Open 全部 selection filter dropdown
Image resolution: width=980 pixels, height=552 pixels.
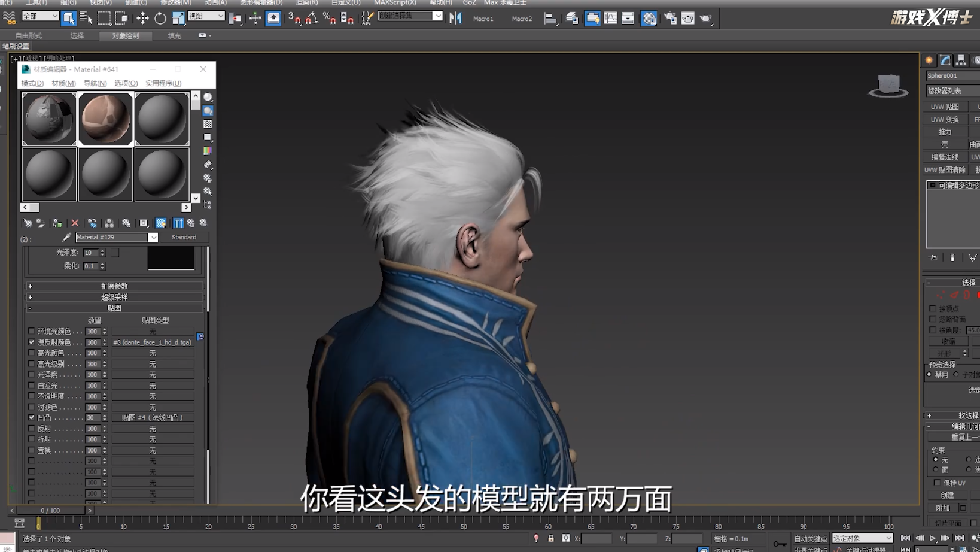click(x=40, y=16)
